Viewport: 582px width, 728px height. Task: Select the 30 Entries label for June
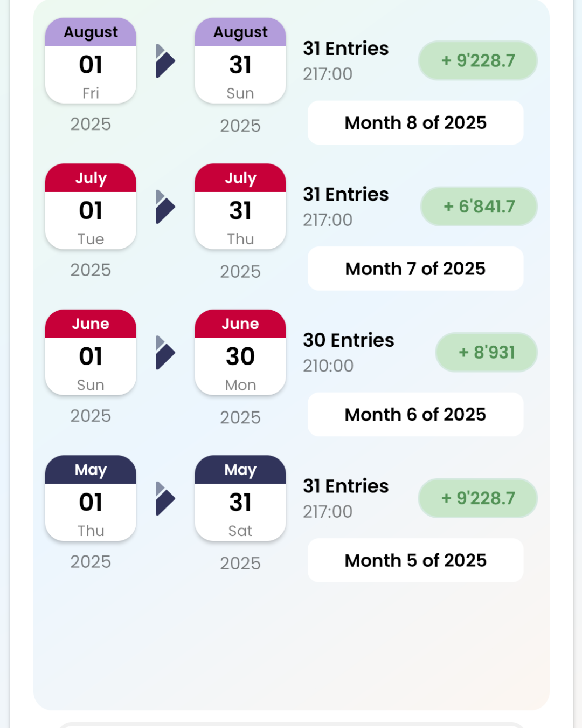pyautogui.click(x=349, y=340)
